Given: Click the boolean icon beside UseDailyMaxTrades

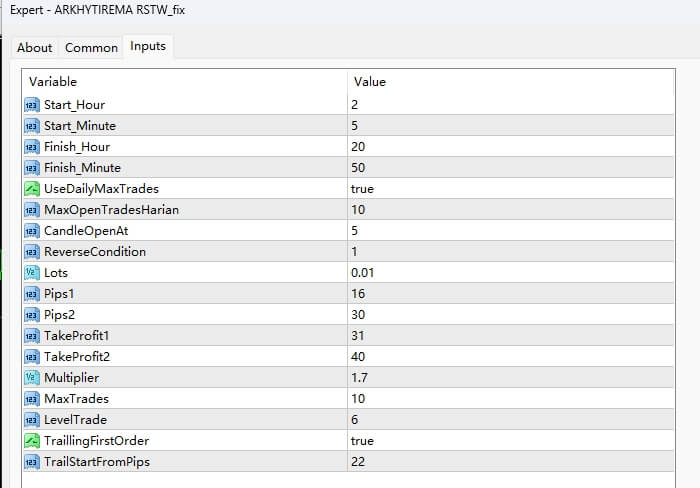Looking at the screenshot, I should pyautogui.click(x=31, y=188).
